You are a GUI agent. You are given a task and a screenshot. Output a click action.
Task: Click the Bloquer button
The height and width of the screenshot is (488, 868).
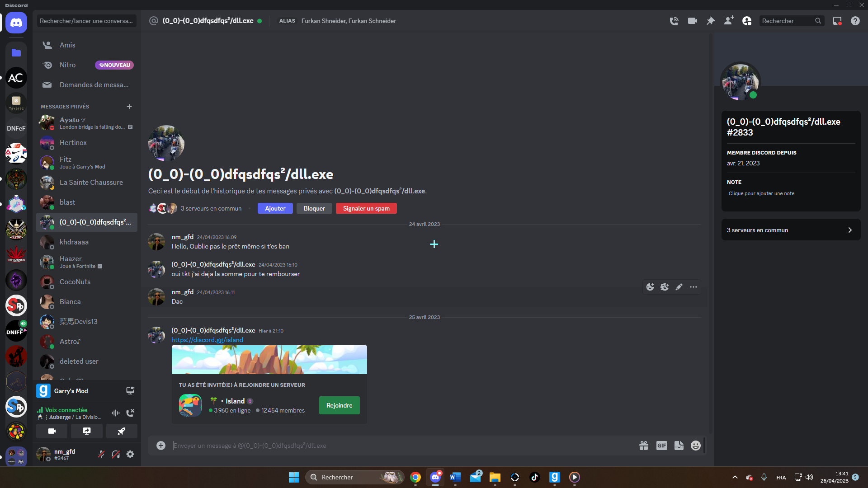click(x=314, y=208)
